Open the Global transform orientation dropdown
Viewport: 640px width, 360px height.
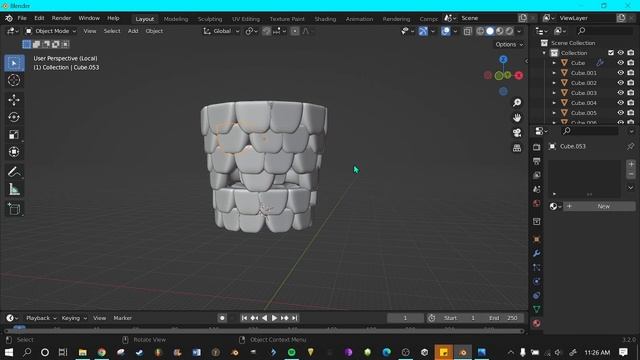coord(222,31)
